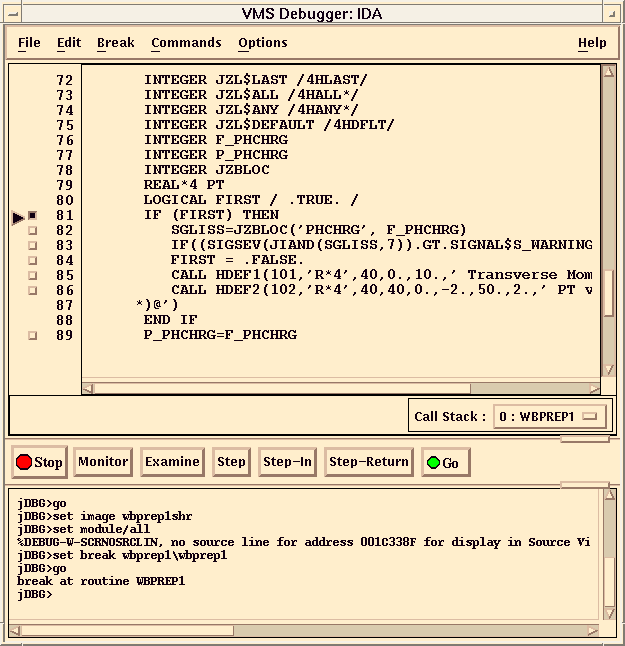The width and height of the screenshot is (625, 646).
Task: Click the red Stop button
Action: [39, 462]
